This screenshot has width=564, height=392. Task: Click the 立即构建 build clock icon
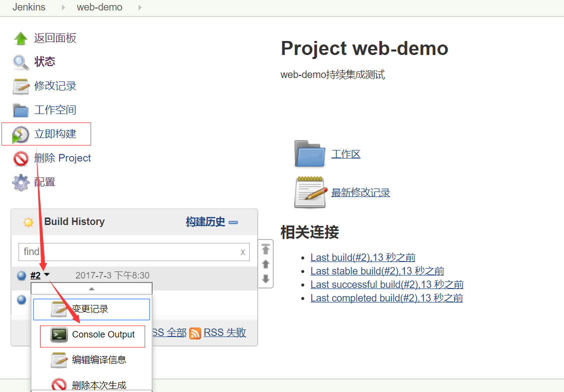pyautogui.click(x=20, y=133)
